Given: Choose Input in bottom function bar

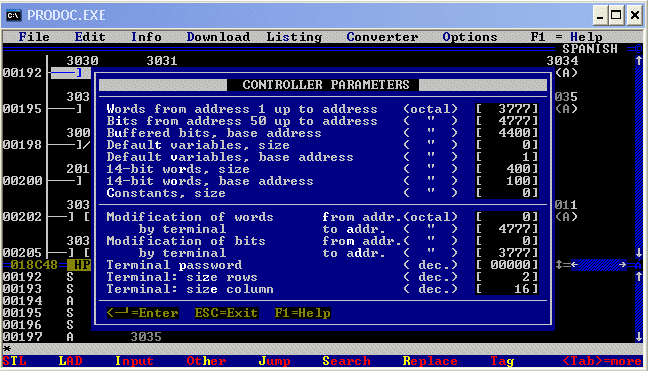Looking at the screenshot, I should 134,361.
